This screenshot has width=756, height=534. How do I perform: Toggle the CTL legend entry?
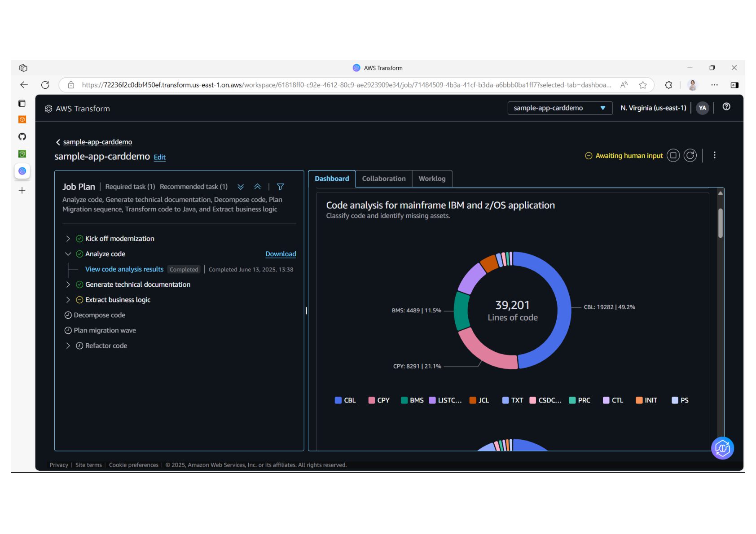tap(613, 400)
